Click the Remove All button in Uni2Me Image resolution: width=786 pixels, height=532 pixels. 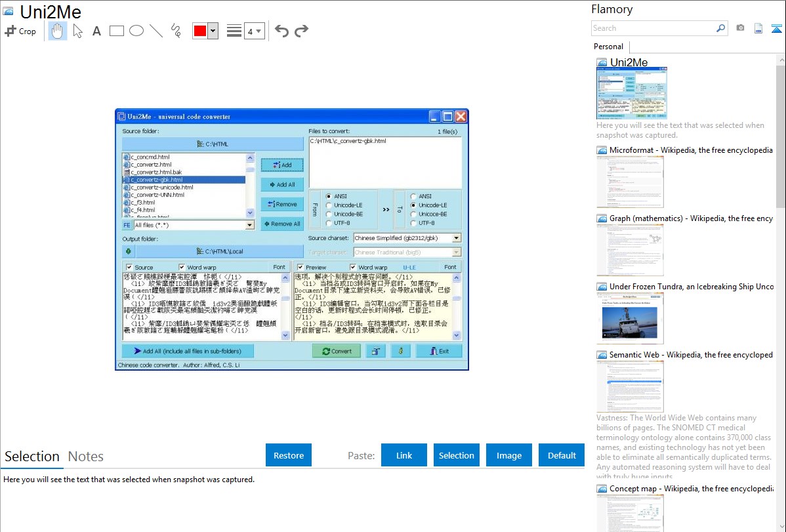coord(282,224)
